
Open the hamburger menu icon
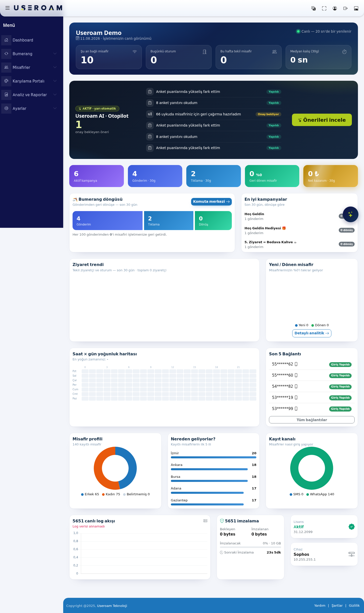[8, 8]
